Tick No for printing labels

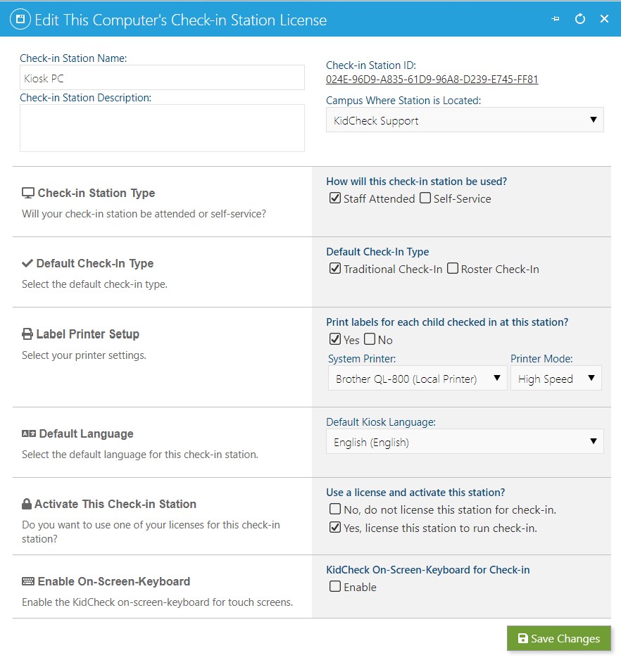click(369, 339)
